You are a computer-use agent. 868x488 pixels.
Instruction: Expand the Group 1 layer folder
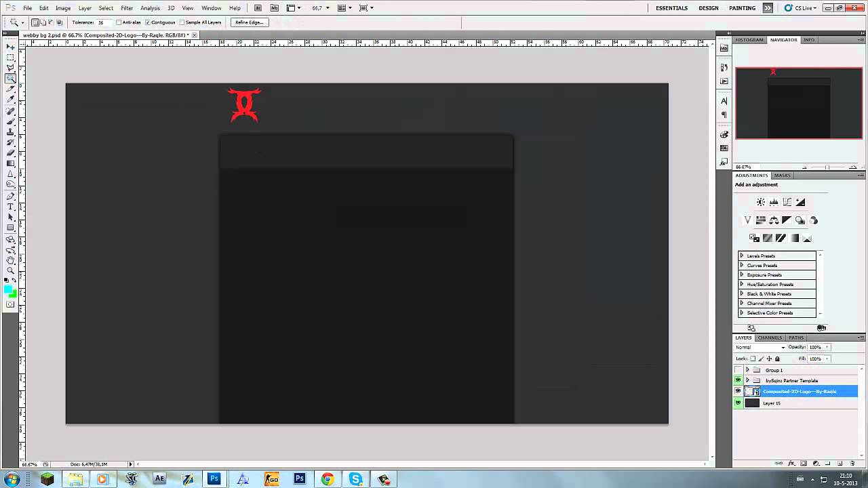[747, 370]
